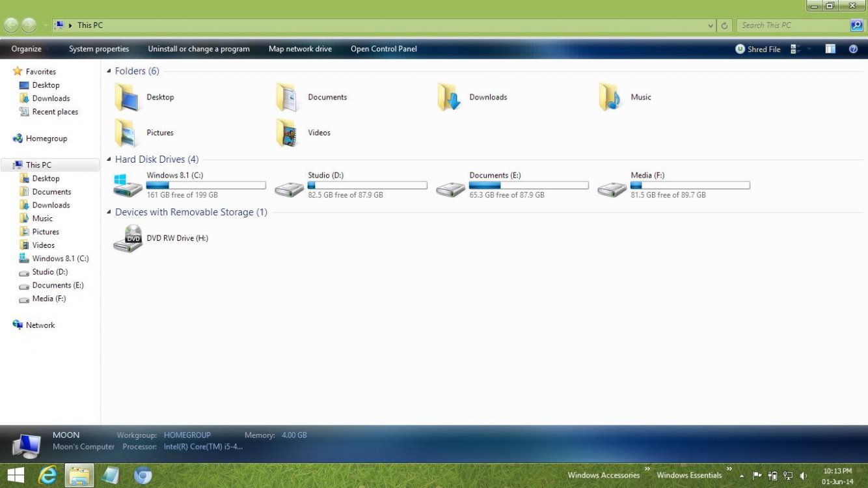This screenshot has height=488, width=868.
Task: Select the Music folder in the Folders group
Action: pyautogui.click(x=625, y=98)
